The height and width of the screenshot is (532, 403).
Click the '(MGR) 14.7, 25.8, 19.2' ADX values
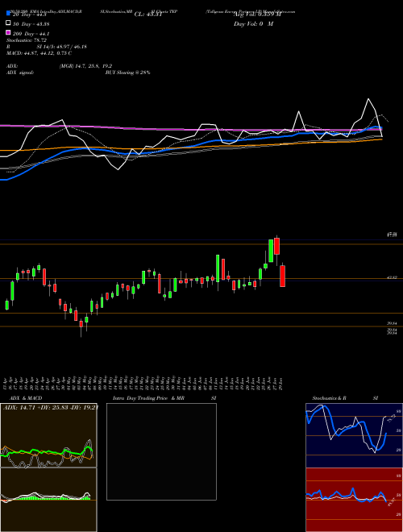(85, 66)
